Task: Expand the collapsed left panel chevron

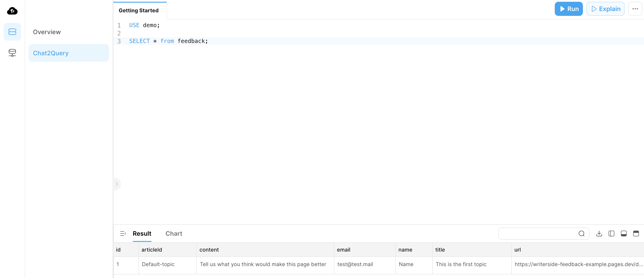Action: [x=116, y=184]
